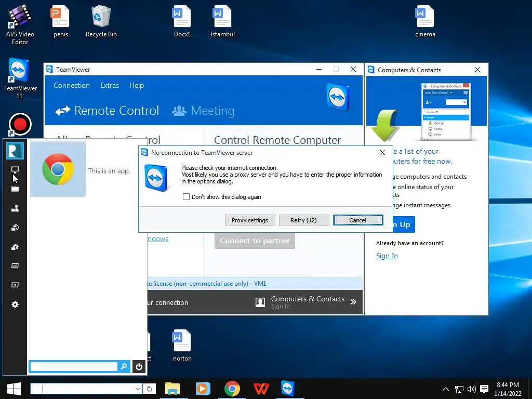This screenshot has height=399, width=532.
Task: Select the Docx1 document on desktop
Action: pyautogui.click(x=182, y=21)
